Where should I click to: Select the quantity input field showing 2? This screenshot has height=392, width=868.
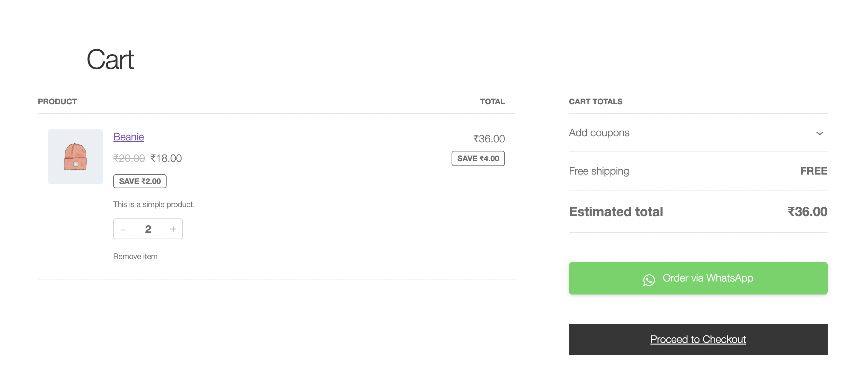tap(148, 229)
